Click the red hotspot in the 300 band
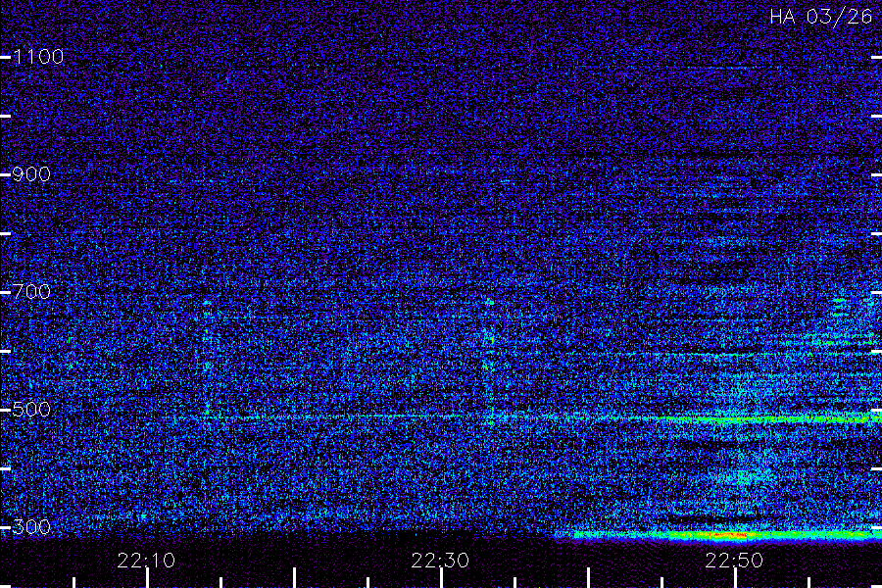Image resolution: width=882 pixels, height=588 pixels. click(x=729, y=536)
